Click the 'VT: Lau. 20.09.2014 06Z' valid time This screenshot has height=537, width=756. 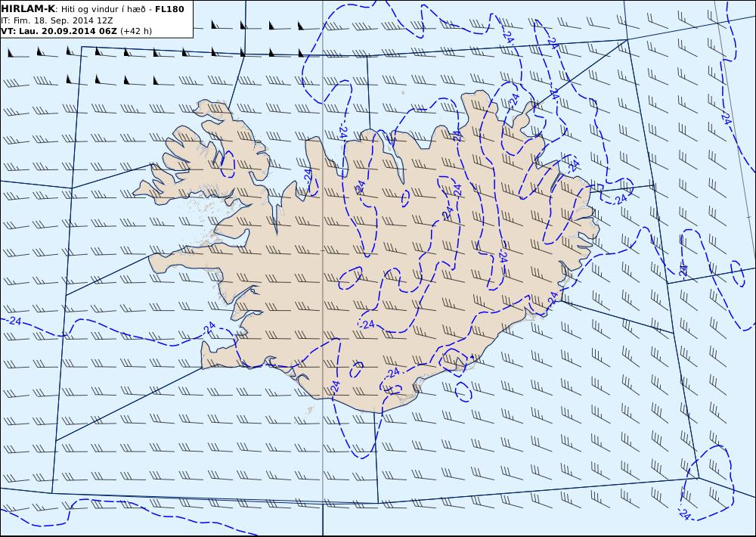(59, 31)
